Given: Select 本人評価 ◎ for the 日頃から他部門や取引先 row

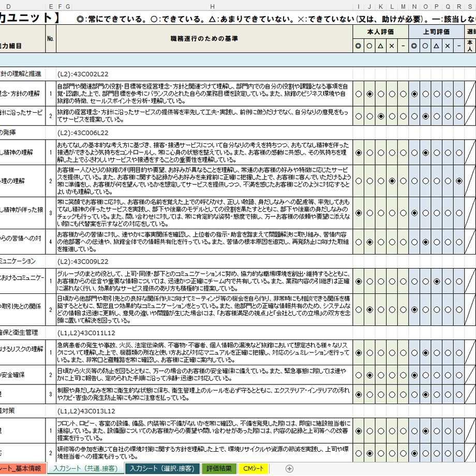Looking at the screenshot, I should (x=359, y=310).
